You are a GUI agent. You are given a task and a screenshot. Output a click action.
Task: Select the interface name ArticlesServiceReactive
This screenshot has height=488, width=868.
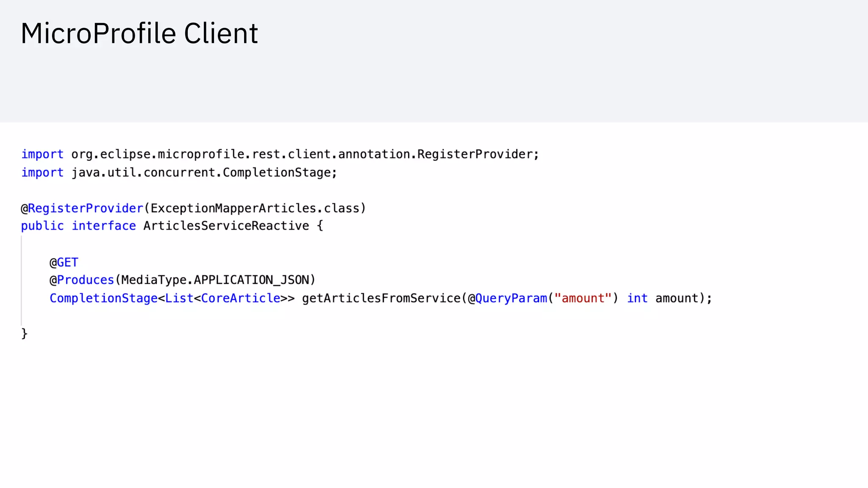point(226,226)
